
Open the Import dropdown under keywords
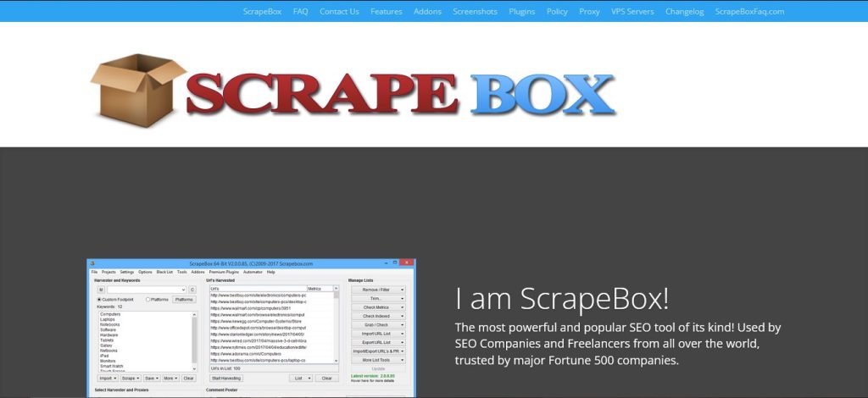pyautogui.click(x=108, y=378)
